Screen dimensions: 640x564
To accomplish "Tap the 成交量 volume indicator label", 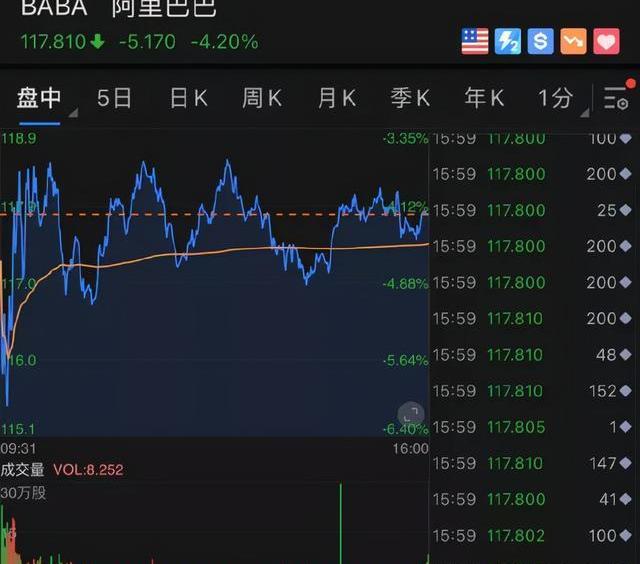I will (x=22, y=469).
